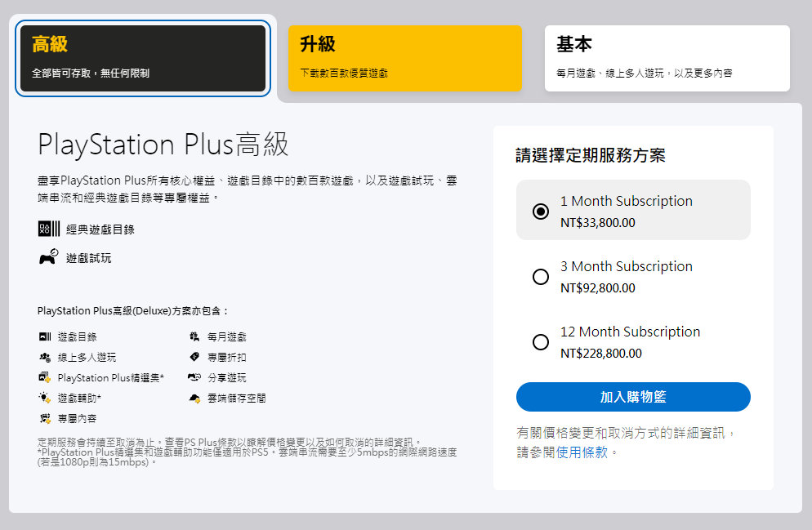The image size is (812, 530).
Task: Click the PlayStation Plus精選集 collection icon
Action: tap(45, 377)
